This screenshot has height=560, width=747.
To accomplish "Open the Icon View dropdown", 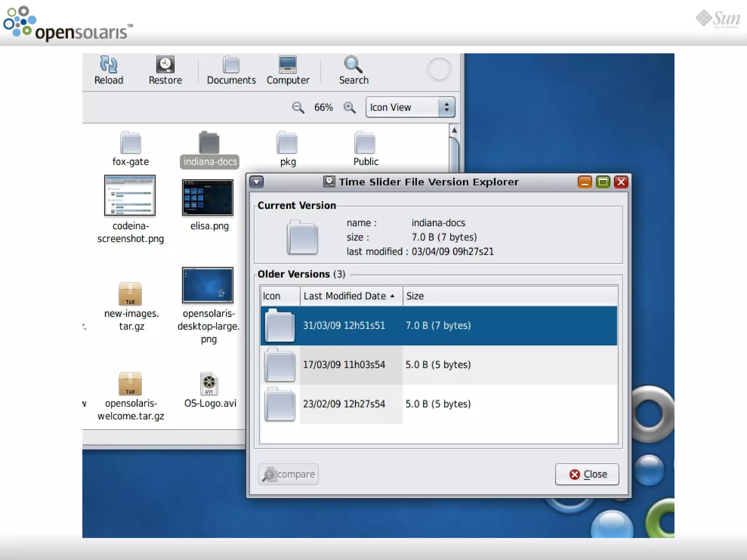I will (x=410, y=107).
